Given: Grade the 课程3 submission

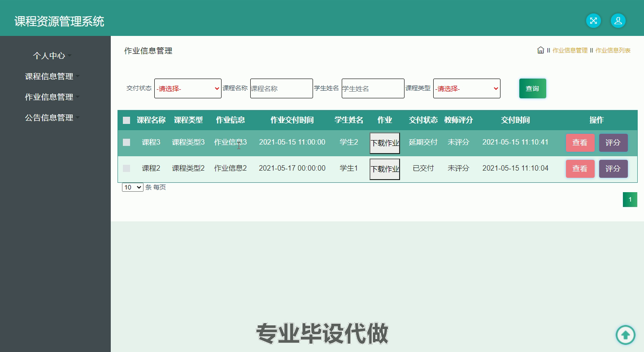Looking at the screenshot, I should 614,143.
